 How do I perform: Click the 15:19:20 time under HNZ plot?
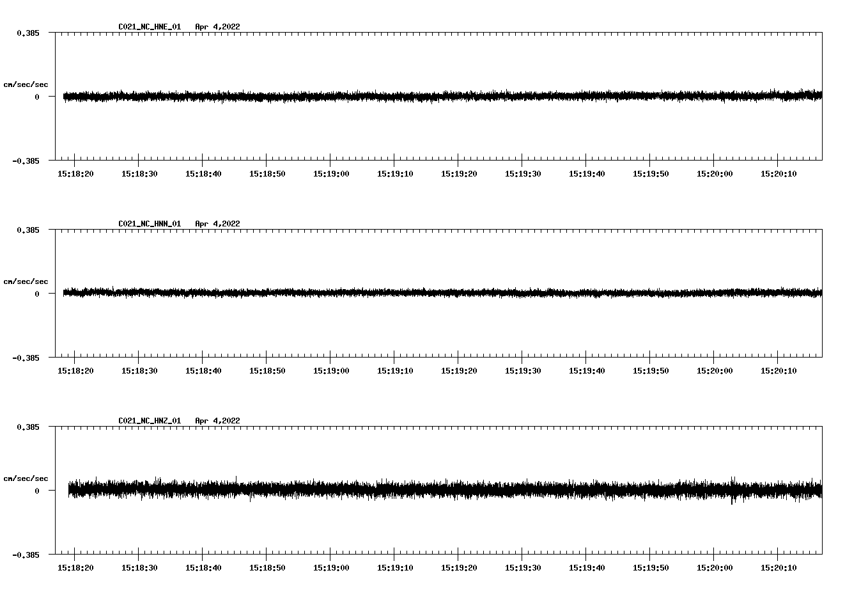click(x=459, y=568)
